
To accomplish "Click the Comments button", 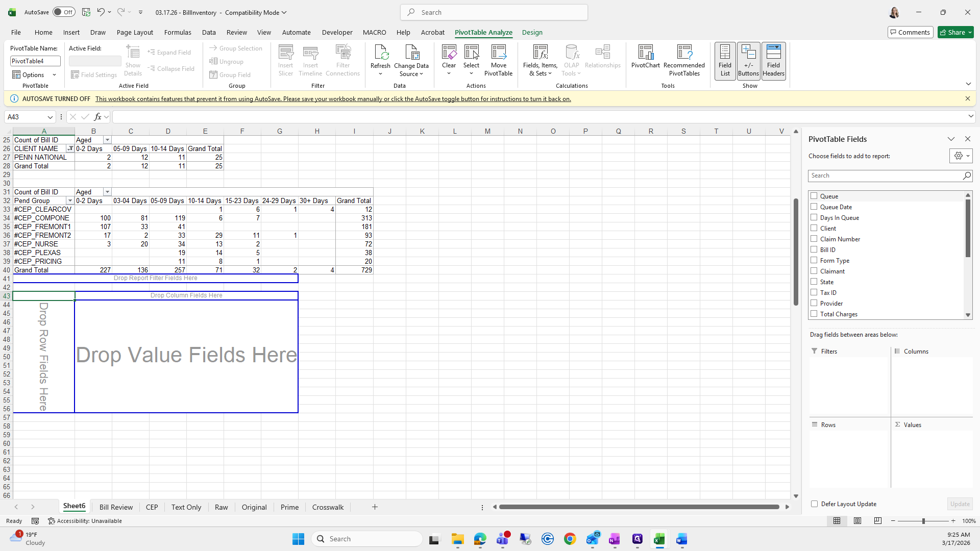I will pyautogui.click(x=910, y=32).
